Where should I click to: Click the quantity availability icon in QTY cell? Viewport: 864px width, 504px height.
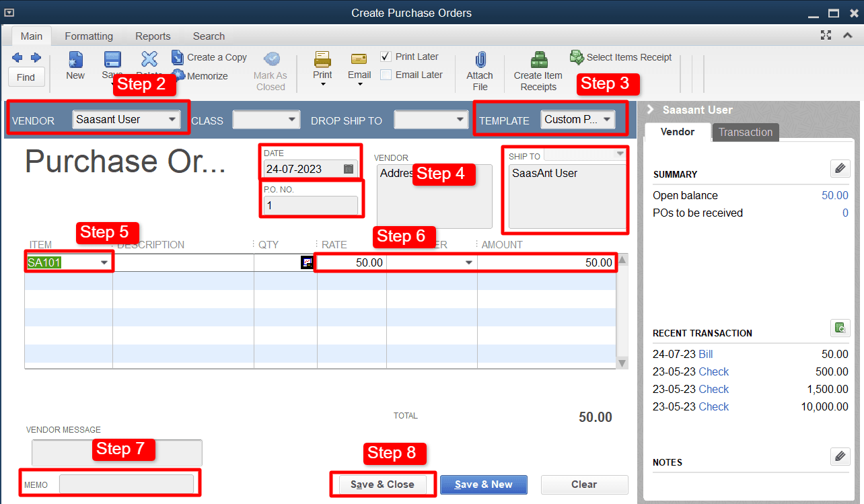click(308, 262)
